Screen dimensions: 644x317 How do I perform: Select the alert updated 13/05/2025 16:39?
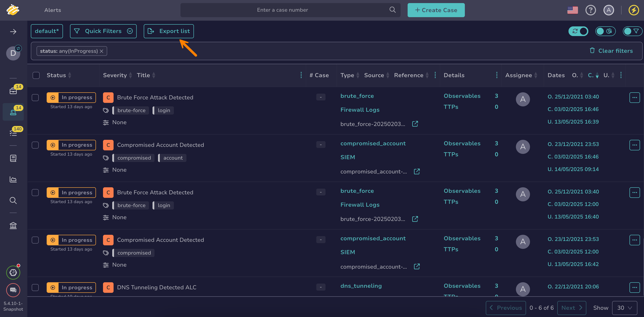coord(35,98)
